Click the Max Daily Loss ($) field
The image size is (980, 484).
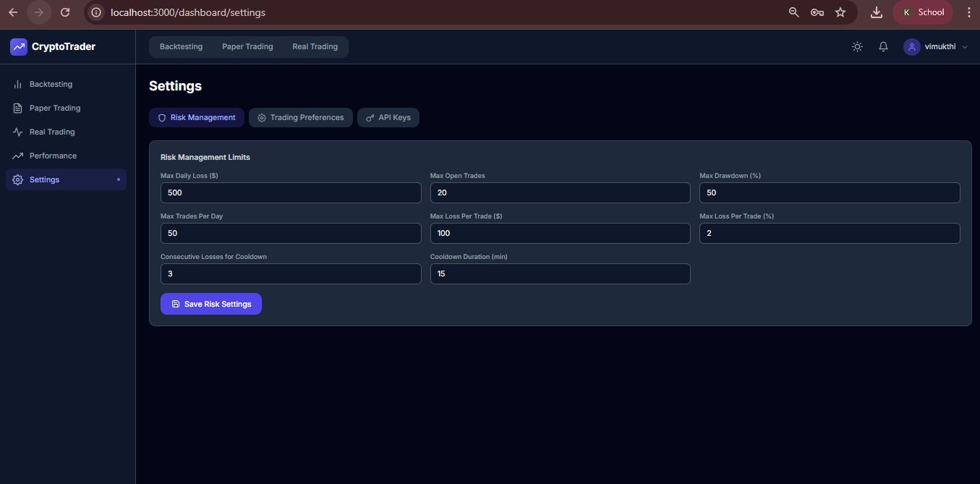(291, 193)
